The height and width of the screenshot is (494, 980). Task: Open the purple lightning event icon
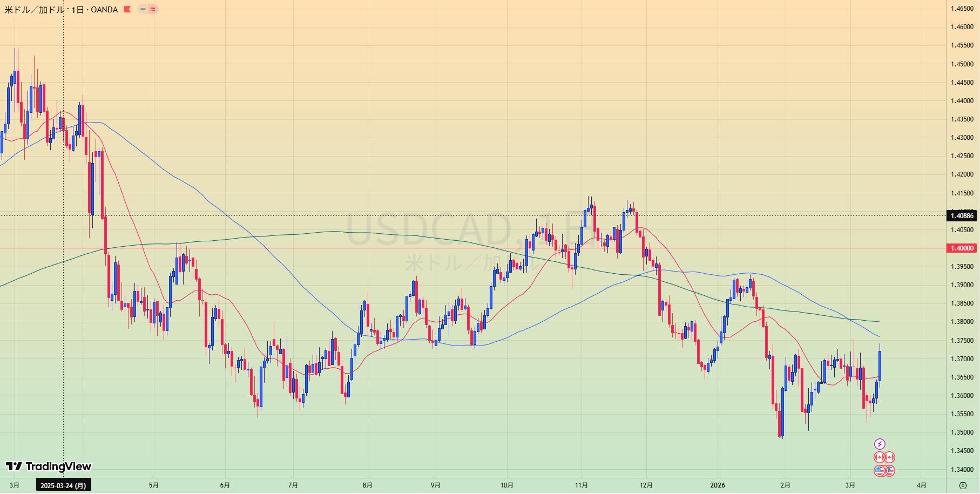pos(880,444)
